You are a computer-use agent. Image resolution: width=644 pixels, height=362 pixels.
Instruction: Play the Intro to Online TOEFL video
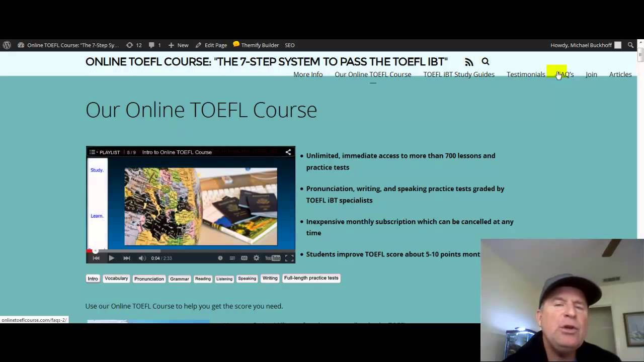click(111, 258)
